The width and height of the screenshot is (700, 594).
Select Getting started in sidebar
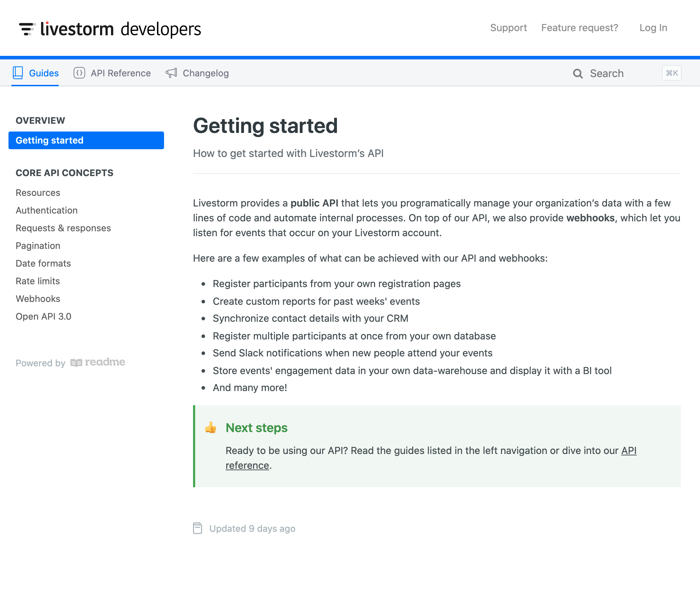[x=86, y=140]
